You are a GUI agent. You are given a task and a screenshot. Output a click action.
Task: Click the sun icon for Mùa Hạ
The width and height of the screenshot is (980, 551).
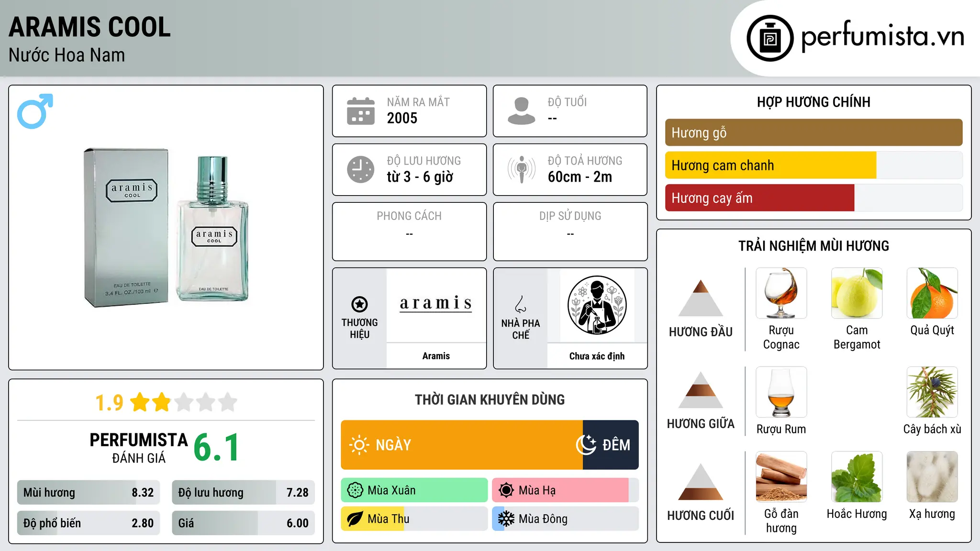[x=506, y=490]
